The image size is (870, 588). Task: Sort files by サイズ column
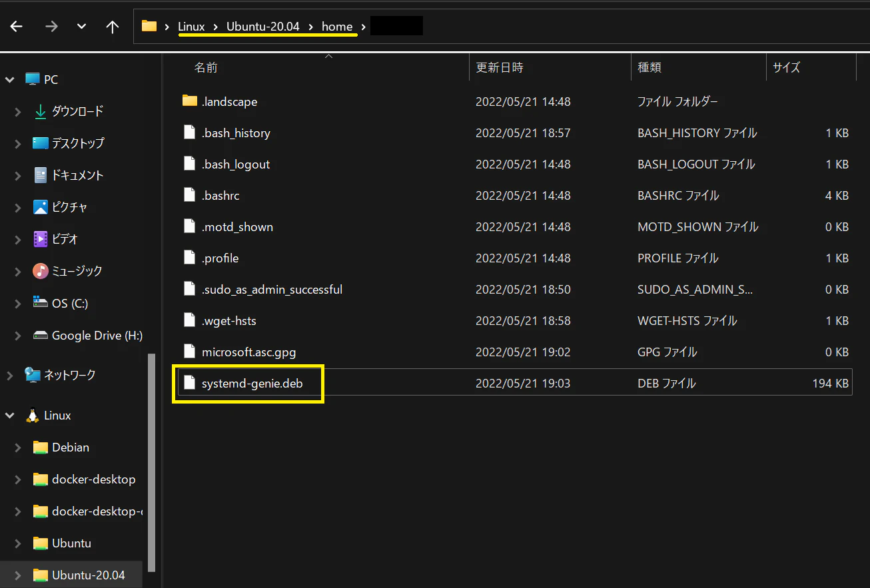[786, 67]
